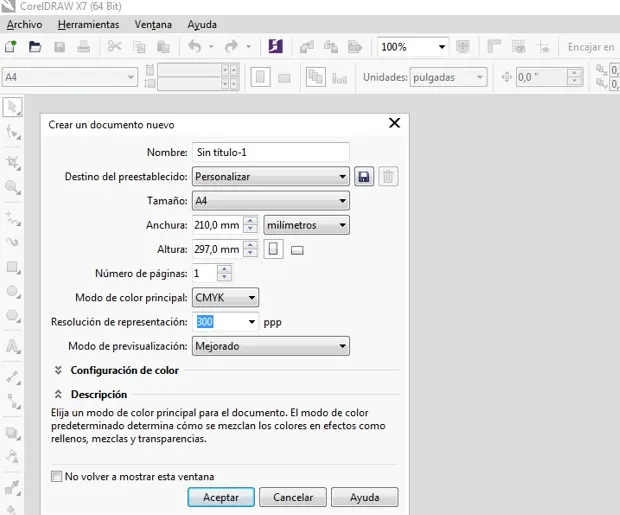
Task: Collapse the Descripción section
Action: tap(58, 394)
